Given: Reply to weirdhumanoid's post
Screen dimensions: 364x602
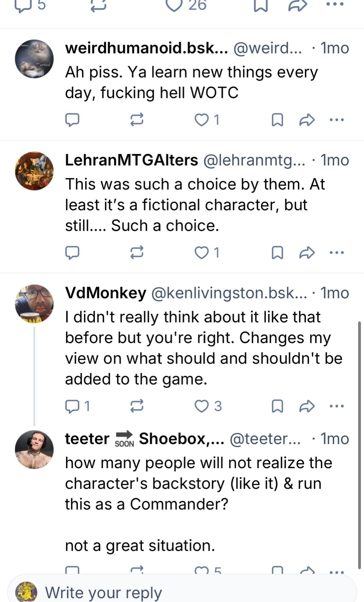Looking at the screenshot, I should 72,120.
